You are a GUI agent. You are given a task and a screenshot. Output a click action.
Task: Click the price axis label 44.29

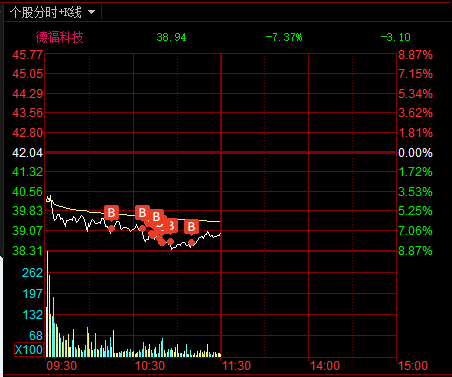tap(28, 94)
